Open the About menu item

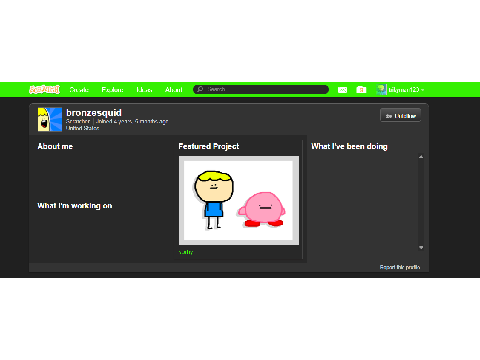174,90
